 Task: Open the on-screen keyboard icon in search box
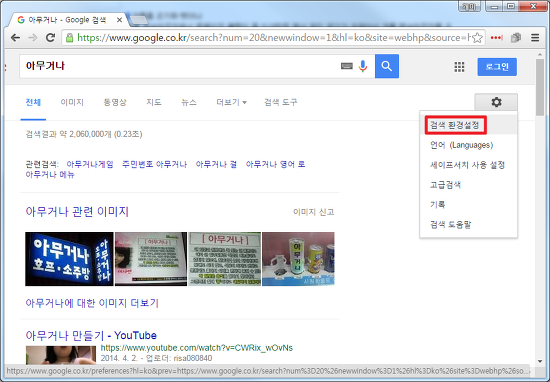click(347, 66)
